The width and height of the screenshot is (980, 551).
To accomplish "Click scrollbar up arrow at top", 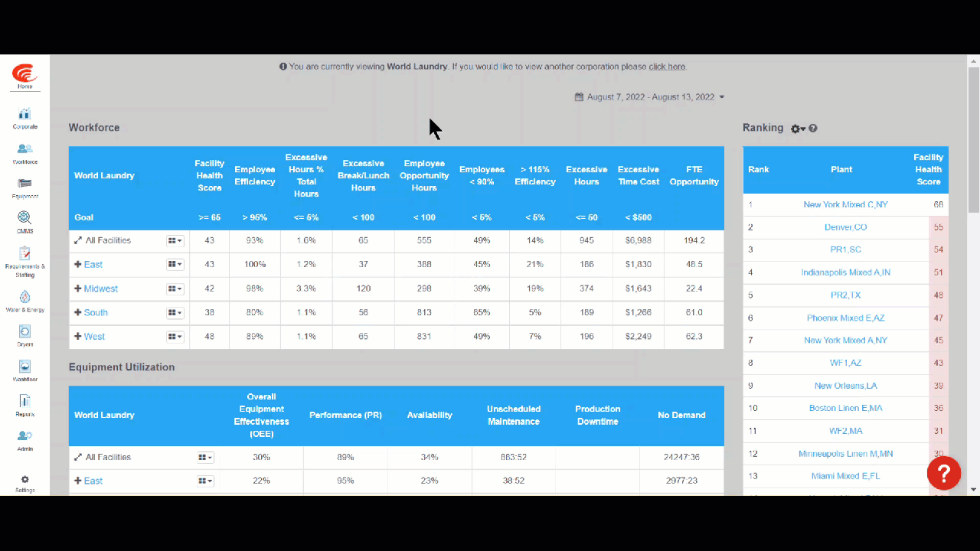I will pyautogui.click(x=974, y=60).
